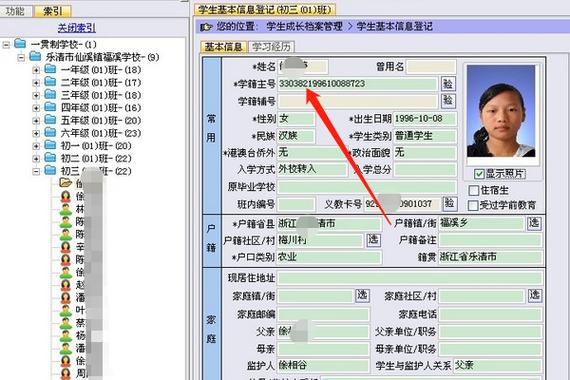Screen dimensions: 570x380
Task: Expand the 二年级 (01)班 node
Action: coord(36,83)
